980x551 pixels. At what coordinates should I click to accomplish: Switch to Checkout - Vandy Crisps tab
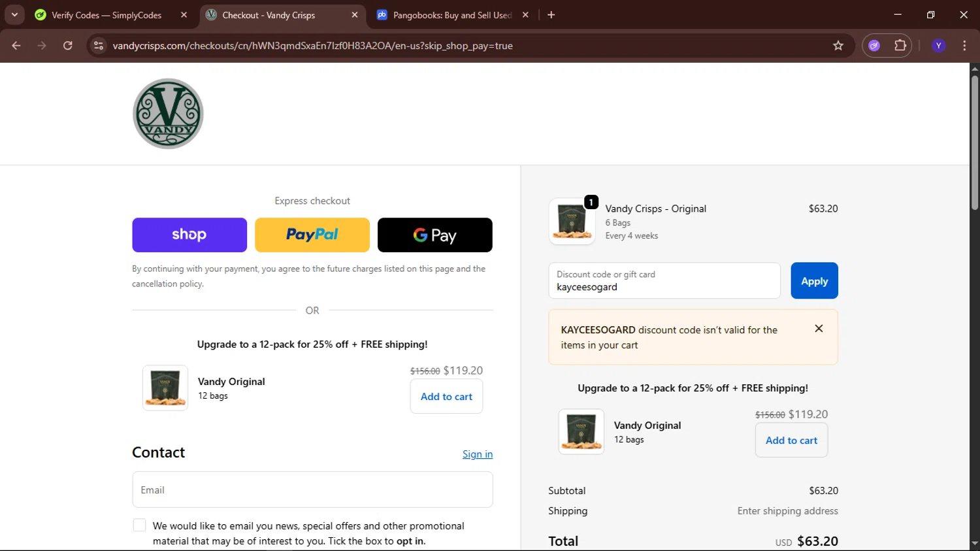tap(281, 15)
